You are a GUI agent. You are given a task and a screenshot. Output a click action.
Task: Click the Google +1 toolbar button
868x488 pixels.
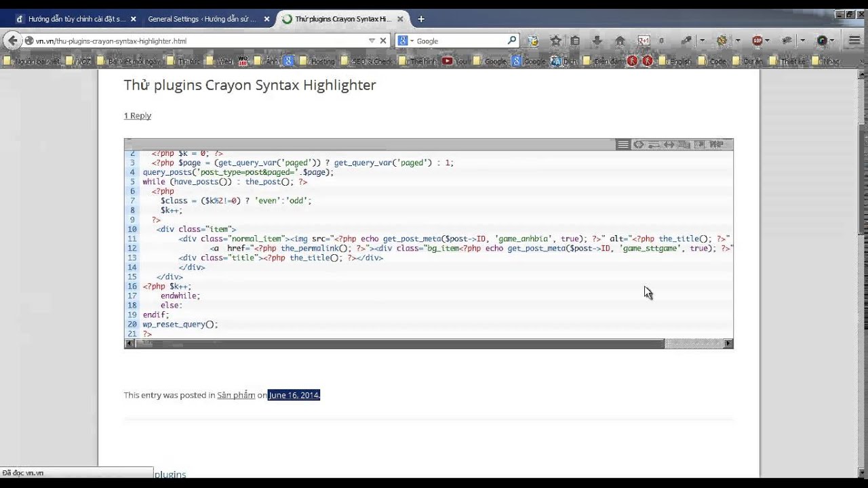[x=643, y=41]
